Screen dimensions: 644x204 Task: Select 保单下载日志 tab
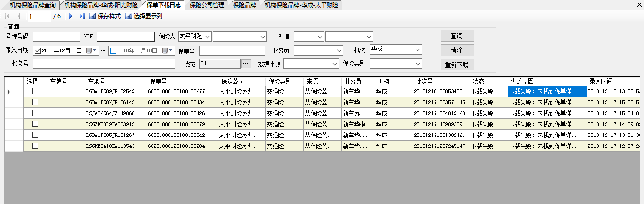(164, 5)
